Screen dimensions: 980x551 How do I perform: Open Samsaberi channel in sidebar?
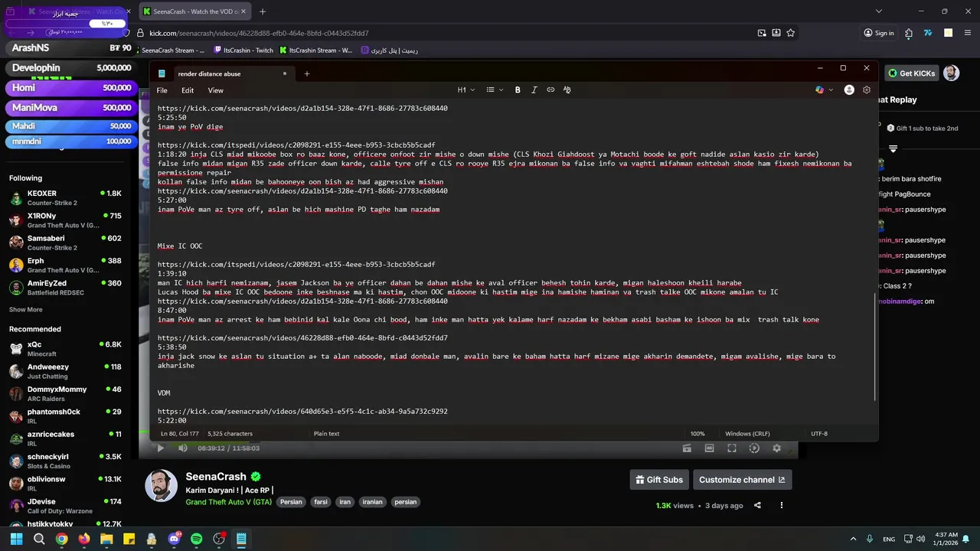coord(65,243)
